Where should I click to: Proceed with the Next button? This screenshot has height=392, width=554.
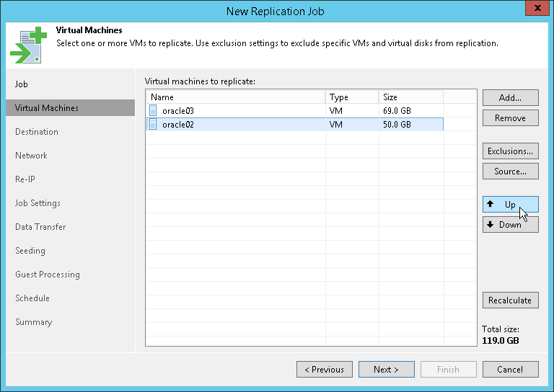tap(386, 370)
